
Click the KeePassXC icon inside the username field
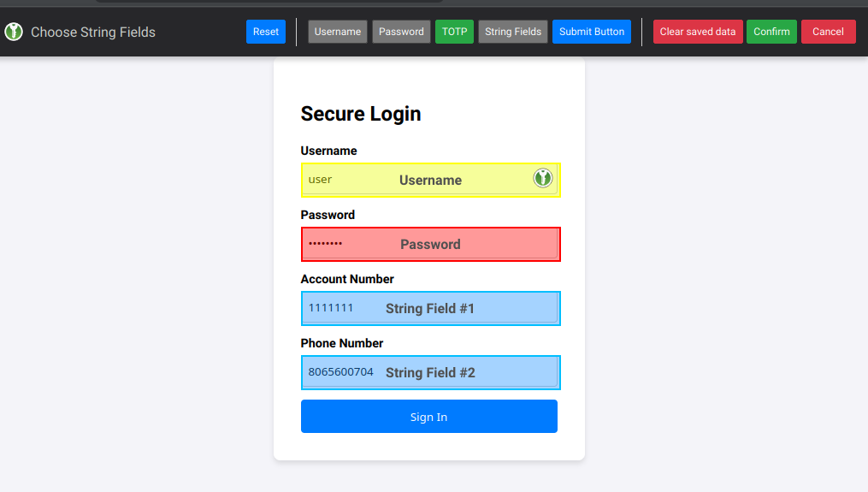pos(543,178)
